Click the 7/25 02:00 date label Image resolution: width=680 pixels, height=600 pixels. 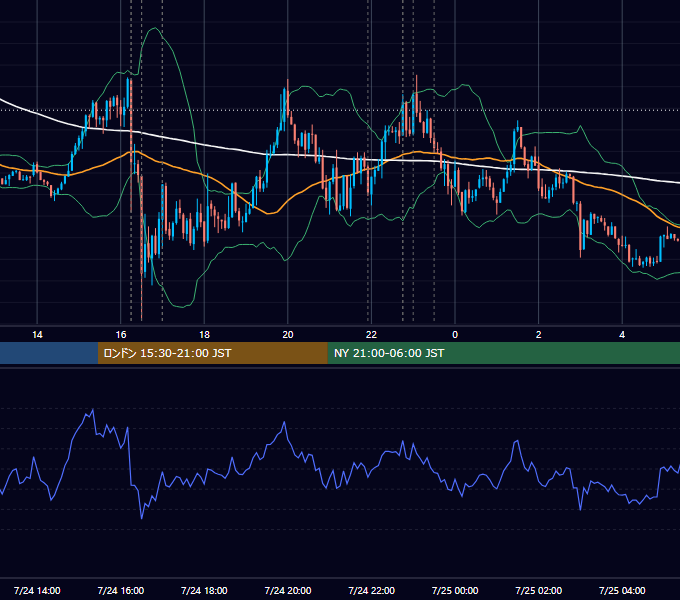(x=539, y=590)
